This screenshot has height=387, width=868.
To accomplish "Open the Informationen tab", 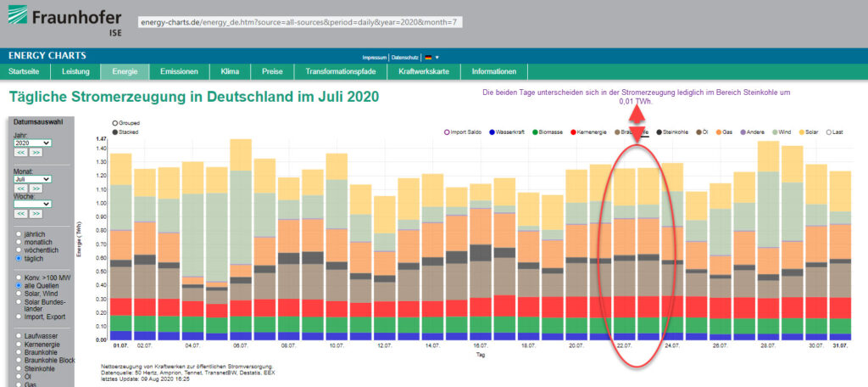I will (x=494, y=71).
